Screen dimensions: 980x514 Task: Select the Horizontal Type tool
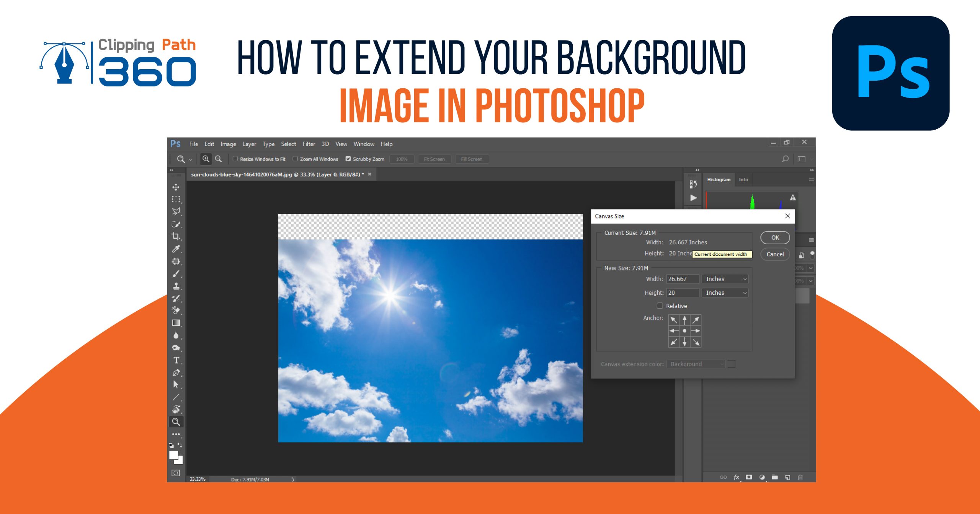click(x=176, y=360)
